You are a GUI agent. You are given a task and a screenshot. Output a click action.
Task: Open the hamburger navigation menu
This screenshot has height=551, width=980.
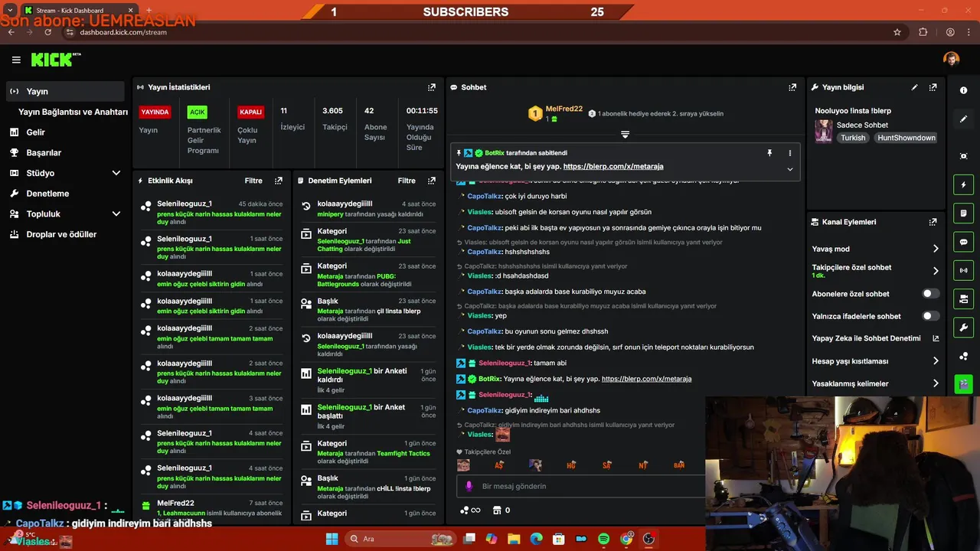pyautogui.click(x=16, y=60)
